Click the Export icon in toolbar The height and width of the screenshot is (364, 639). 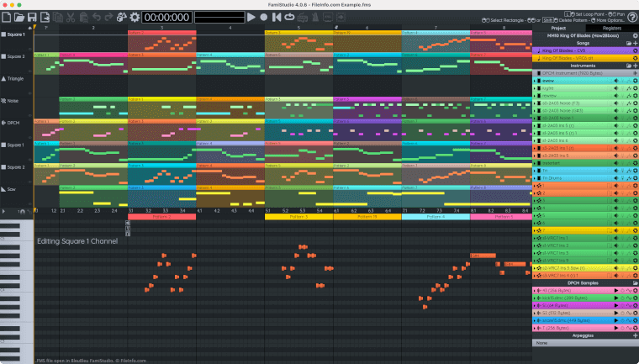[x=45, y=17]
